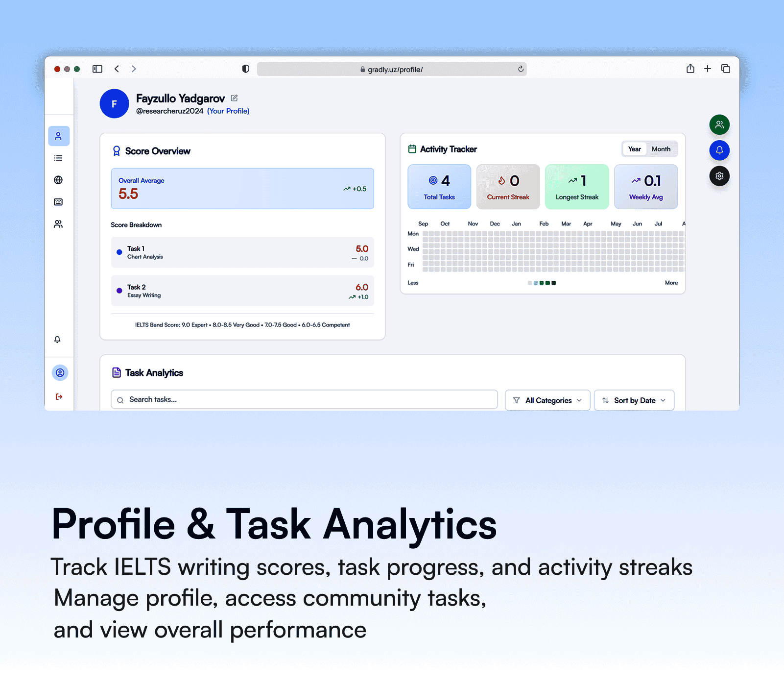The height and width of the screenshot is (686, 784).
Task: Click the globe icon in the sidebar
Action: 58,180
